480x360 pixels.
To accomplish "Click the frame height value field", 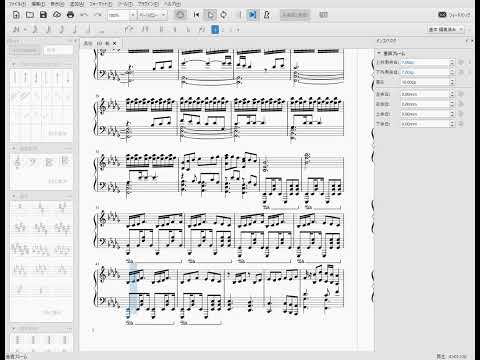I will click(x=425, y=82).
